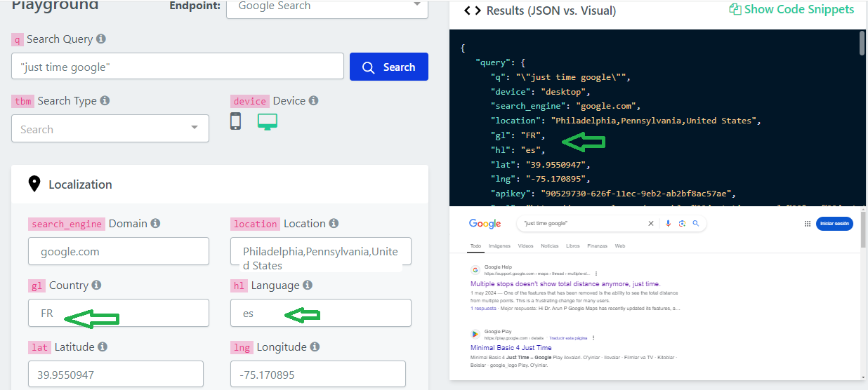Click the Search Query info icon
This screenshot has height=390, width=868.
tap(101, 39)
